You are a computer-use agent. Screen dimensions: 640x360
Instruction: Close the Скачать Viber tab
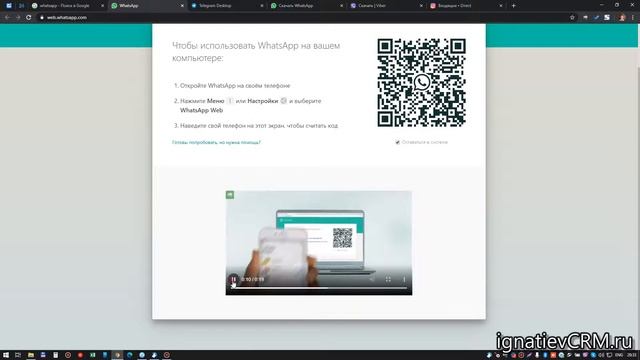tap(421, 6)
